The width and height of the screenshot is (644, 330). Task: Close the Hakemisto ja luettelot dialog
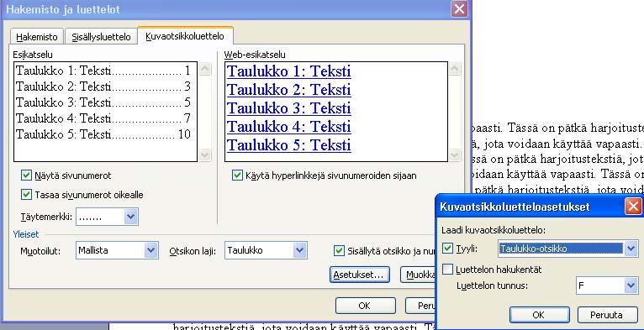pyautogui.click(x=459, y=9)
